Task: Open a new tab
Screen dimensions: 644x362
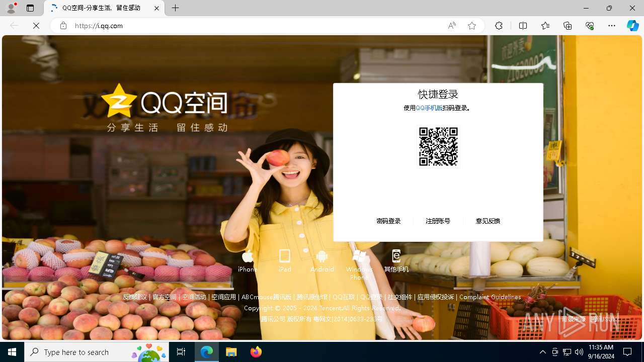Action: tap(175, 8)
